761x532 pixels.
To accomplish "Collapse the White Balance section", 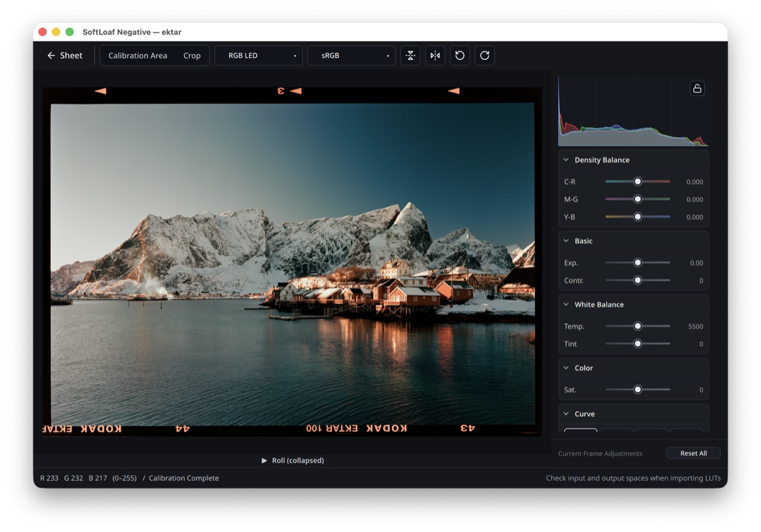I will point(566,304).
